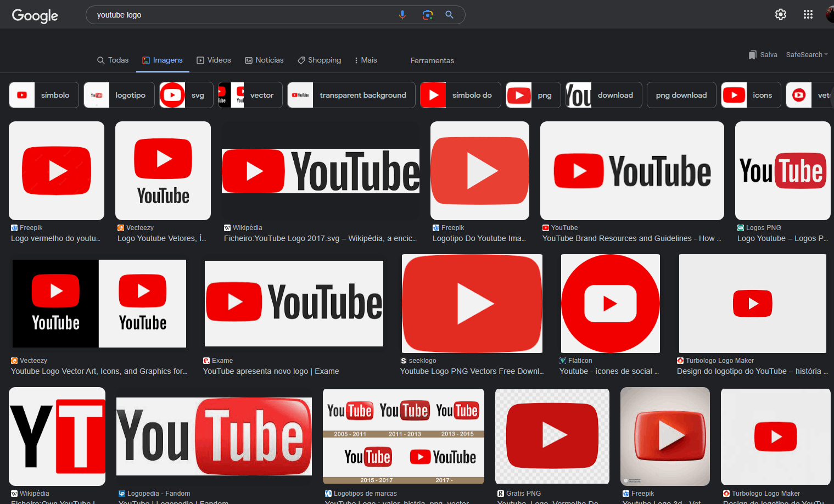Open the Notícias tab
This screenshot has height=504, width=834.
coord(264,60)
